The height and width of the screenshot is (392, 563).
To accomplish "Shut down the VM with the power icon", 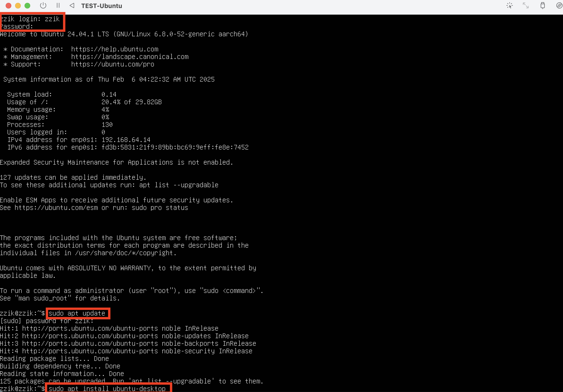I will point(43,5).
